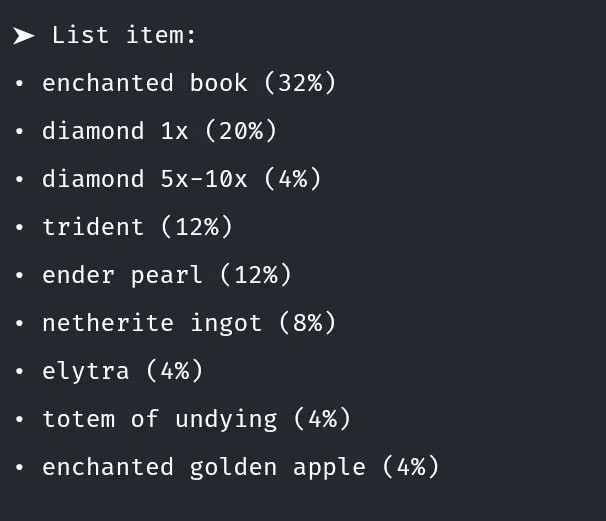Select the netherite ingot (8%) entry
The height and width of the screenshot is (521, 606).
(x=189, y=323)
